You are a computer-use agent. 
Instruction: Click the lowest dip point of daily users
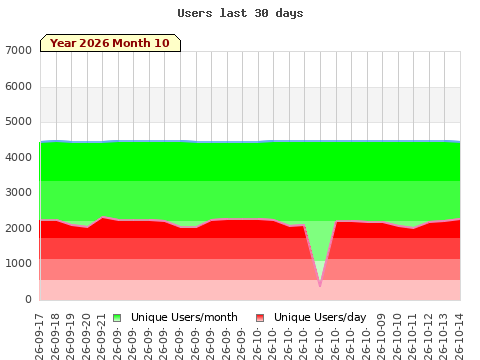(x=320, y=286)
